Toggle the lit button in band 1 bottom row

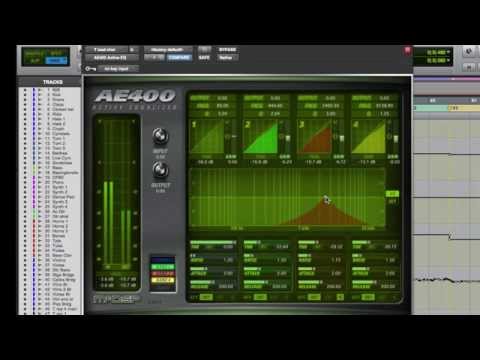[206, 297]
